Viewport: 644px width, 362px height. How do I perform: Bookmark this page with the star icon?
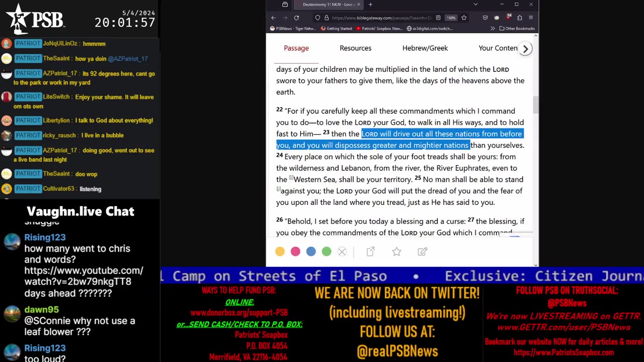click(464, 18)
